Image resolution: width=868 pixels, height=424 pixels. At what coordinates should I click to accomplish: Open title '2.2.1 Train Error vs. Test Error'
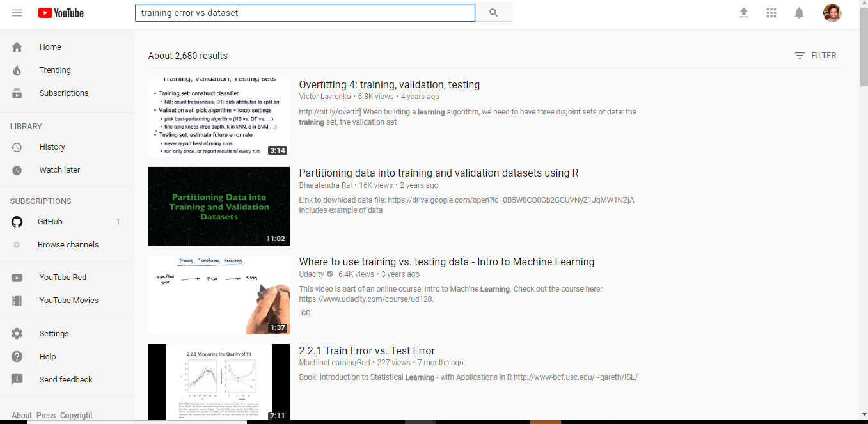click(x=367, y=351)
